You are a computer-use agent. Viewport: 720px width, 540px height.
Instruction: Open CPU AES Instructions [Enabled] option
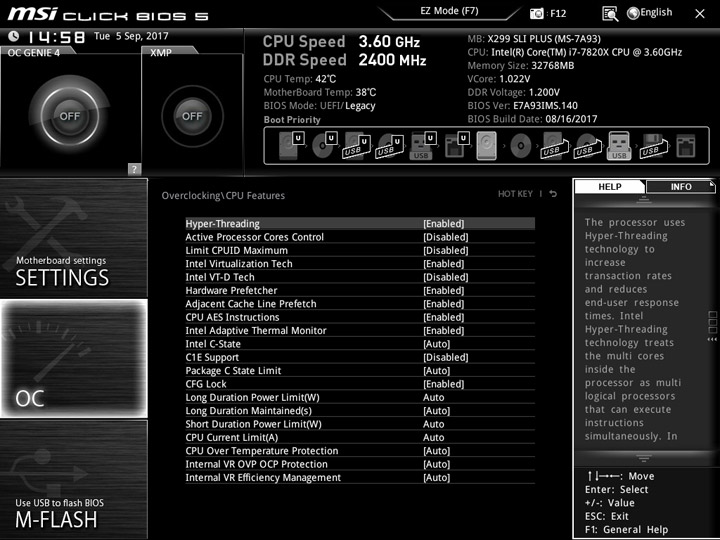444,317
